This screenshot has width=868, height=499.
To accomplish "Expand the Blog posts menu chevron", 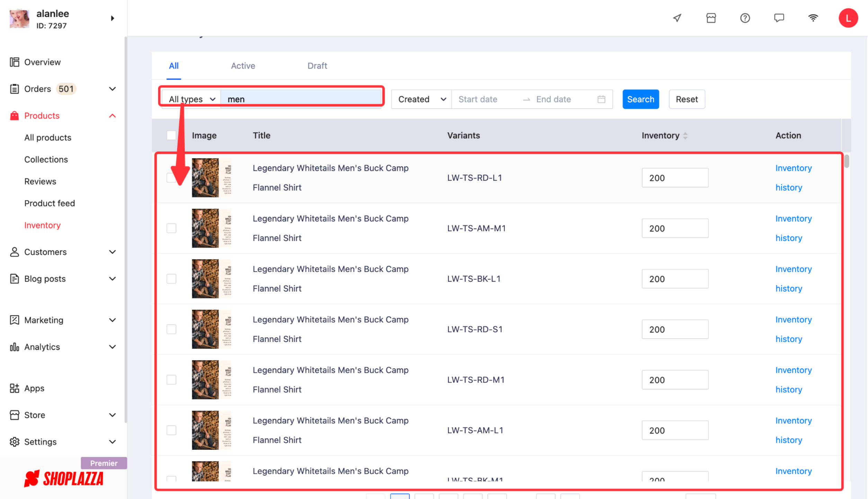I will (x=112, y=279).
